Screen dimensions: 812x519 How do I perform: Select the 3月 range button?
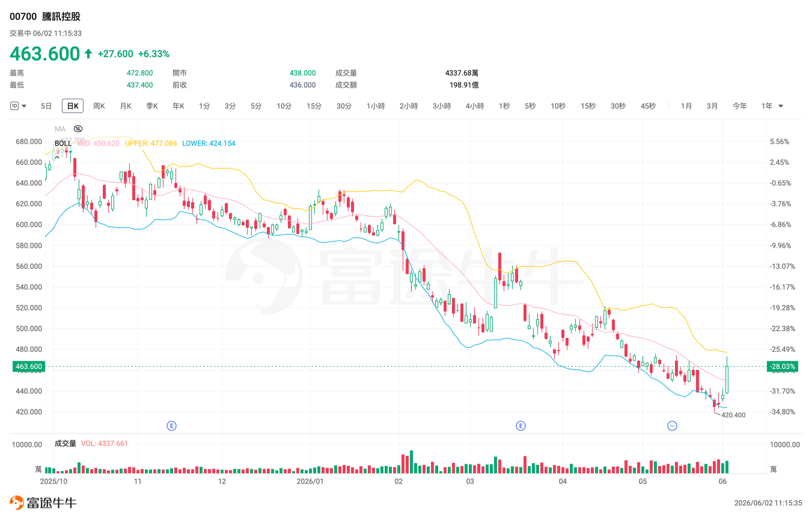pyautogui.click(x=712, y=106)
